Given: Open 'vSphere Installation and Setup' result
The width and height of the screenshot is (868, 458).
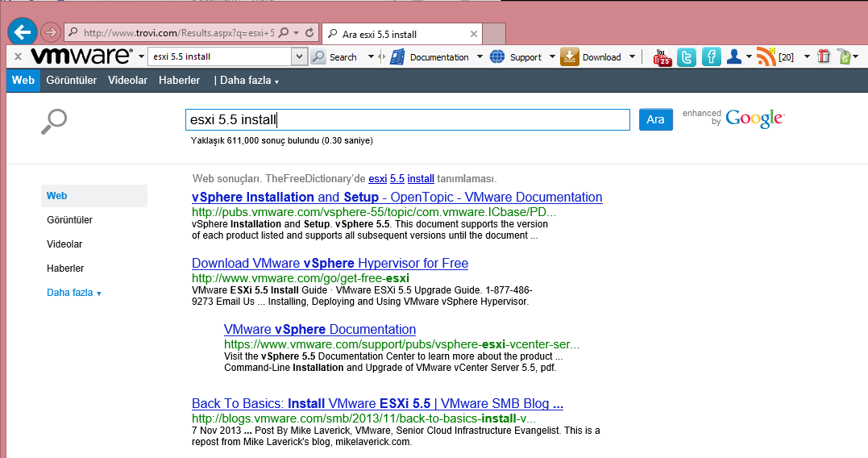Looking at the screenshot, I should 397,198.
